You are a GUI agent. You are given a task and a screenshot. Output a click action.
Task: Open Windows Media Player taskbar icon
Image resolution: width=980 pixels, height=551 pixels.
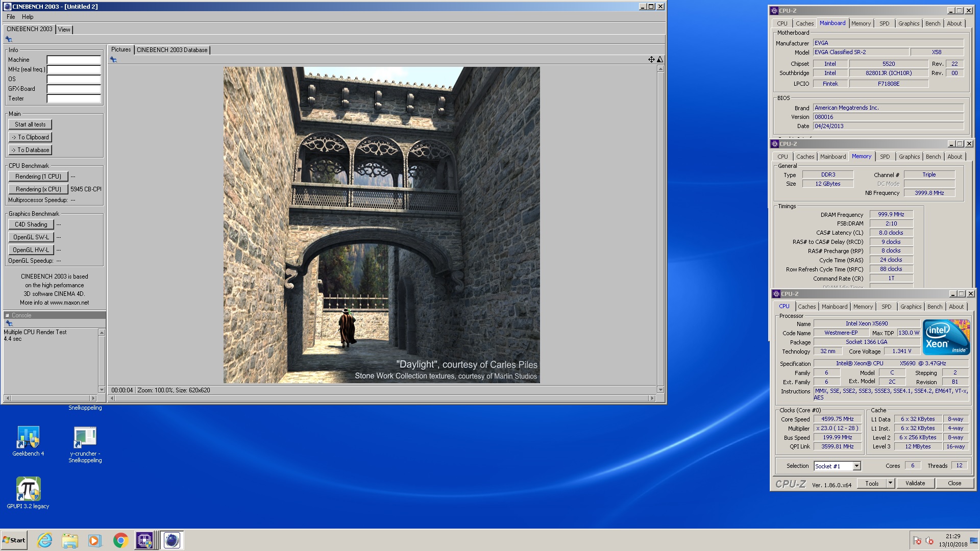point(95,540)
